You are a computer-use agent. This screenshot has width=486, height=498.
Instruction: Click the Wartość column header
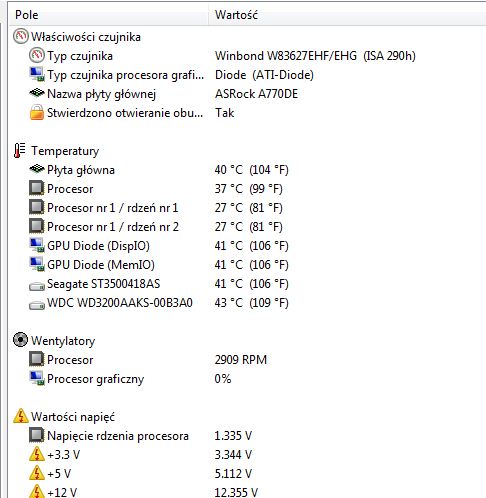(x=347, y=15)
